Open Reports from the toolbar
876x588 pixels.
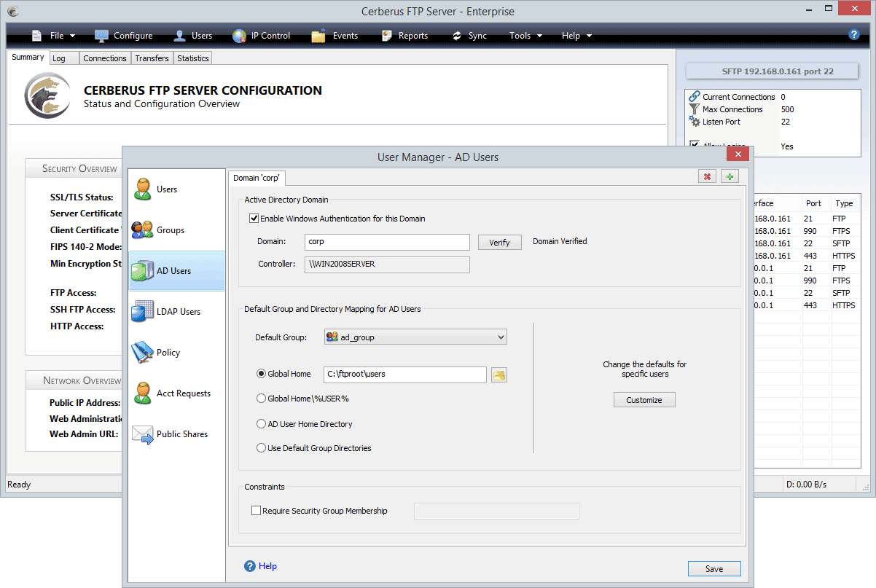pos(403,35)
